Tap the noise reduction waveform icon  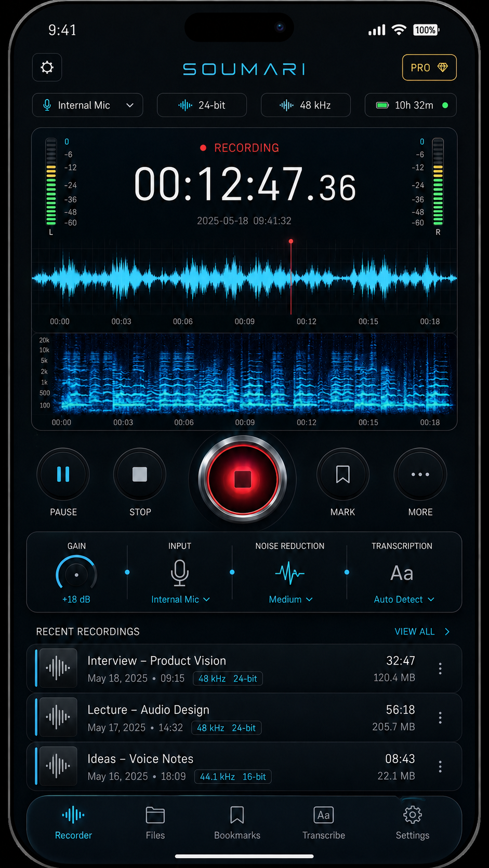tap(289, 573)
